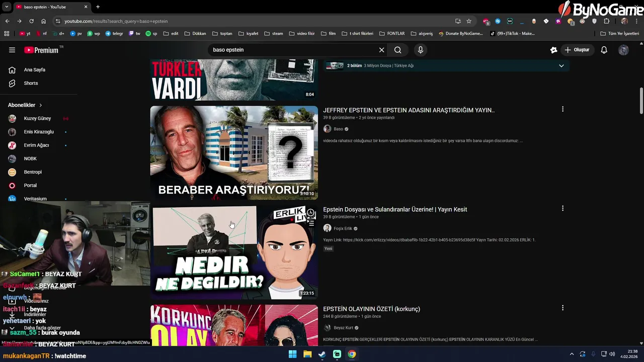Open File Explorer from taskbar
Viewport: 644px width, 362px height.
pos(307,354)
